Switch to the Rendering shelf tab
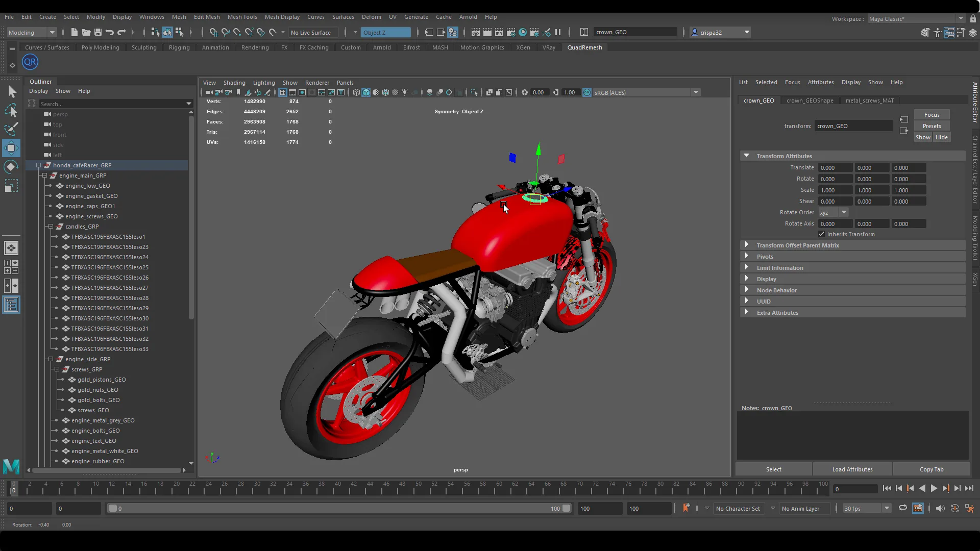The height and width of the screenshot is (551, 980). (x=255, y=47)
